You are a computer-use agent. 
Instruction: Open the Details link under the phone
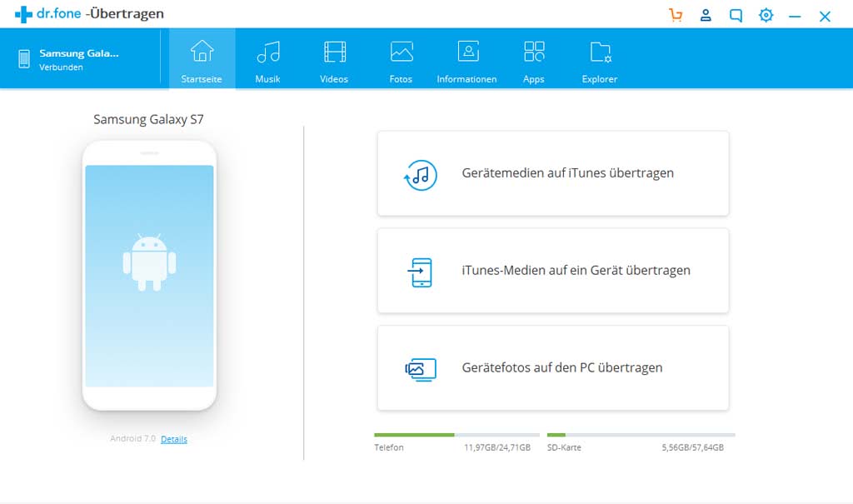coord(174,439)
